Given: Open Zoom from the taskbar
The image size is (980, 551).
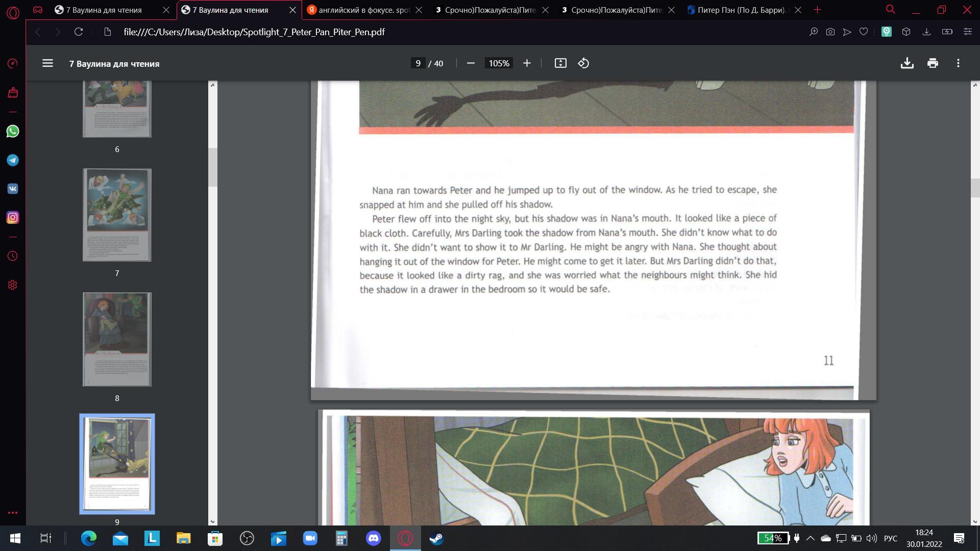Looking at the screenshot, I should pos(310,538).
